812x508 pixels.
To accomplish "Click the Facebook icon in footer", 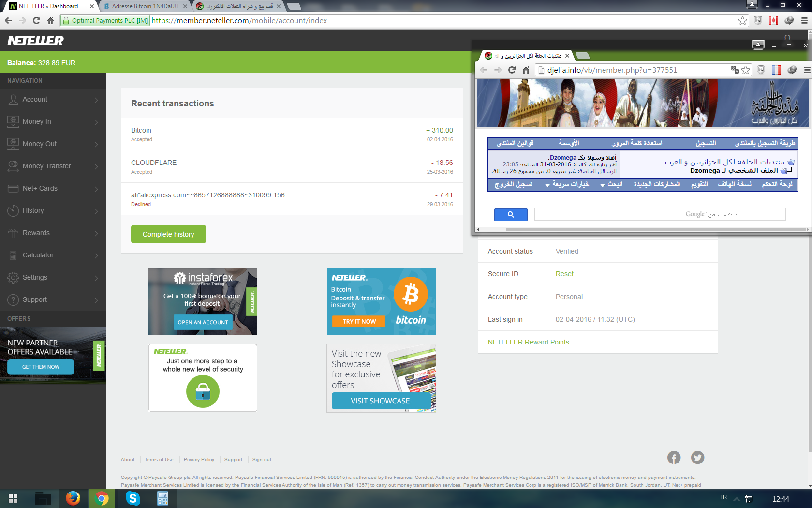I will coord(674,457).
